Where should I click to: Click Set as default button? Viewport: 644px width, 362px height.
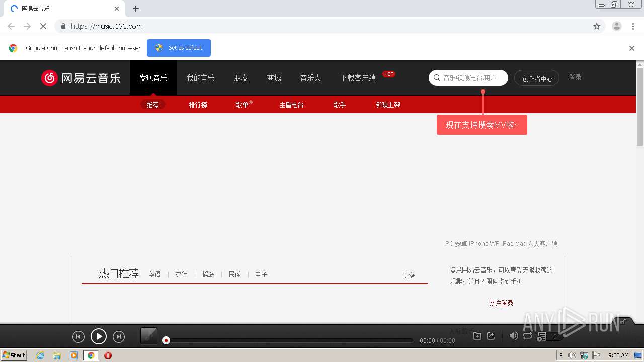[x=179, y=48]
